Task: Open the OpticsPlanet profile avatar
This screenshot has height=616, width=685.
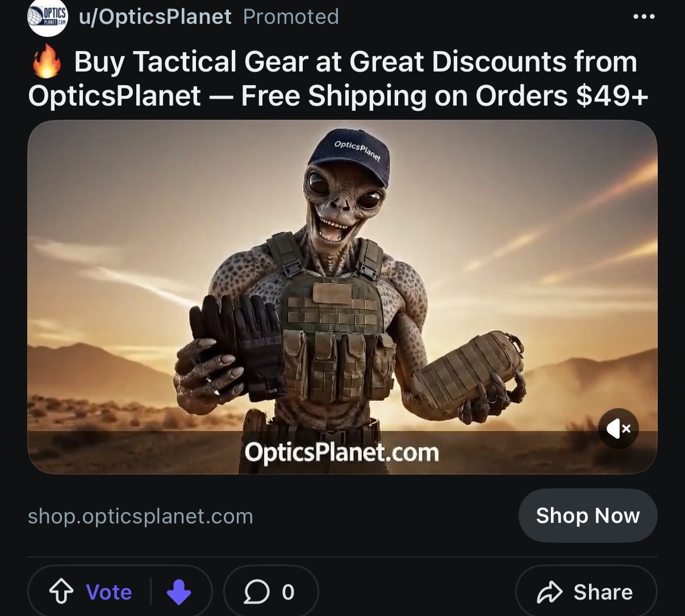Action: click(48, 17)
